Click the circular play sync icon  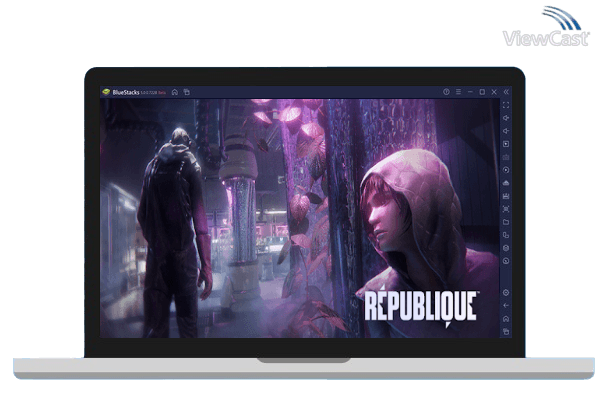[506, 170]
